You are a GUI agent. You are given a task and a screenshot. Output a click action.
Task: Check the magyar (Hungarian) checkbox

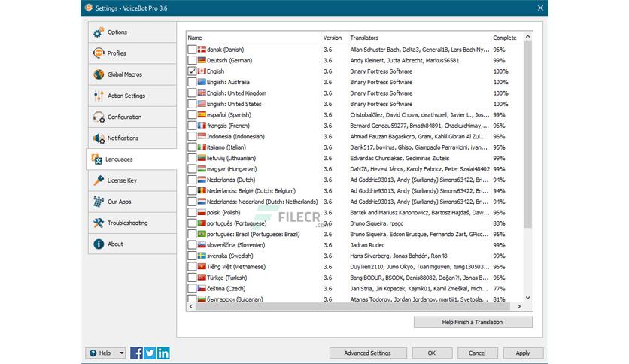click(192, 169)
